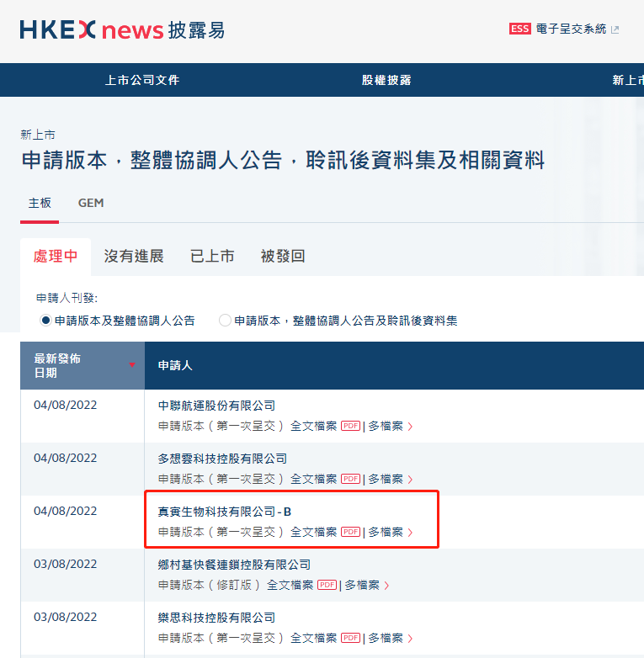Sort by 最新發佈日期 red arrow
This screenshot has height=658, width=644.
(x=132, y=364)
